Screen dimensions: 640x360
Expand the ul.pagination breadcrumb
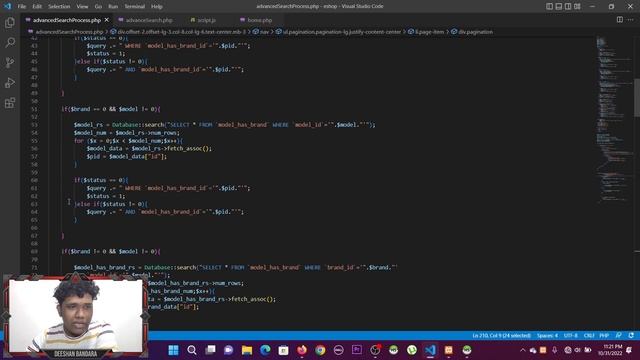pyautogui.click(x=342, y=32)
